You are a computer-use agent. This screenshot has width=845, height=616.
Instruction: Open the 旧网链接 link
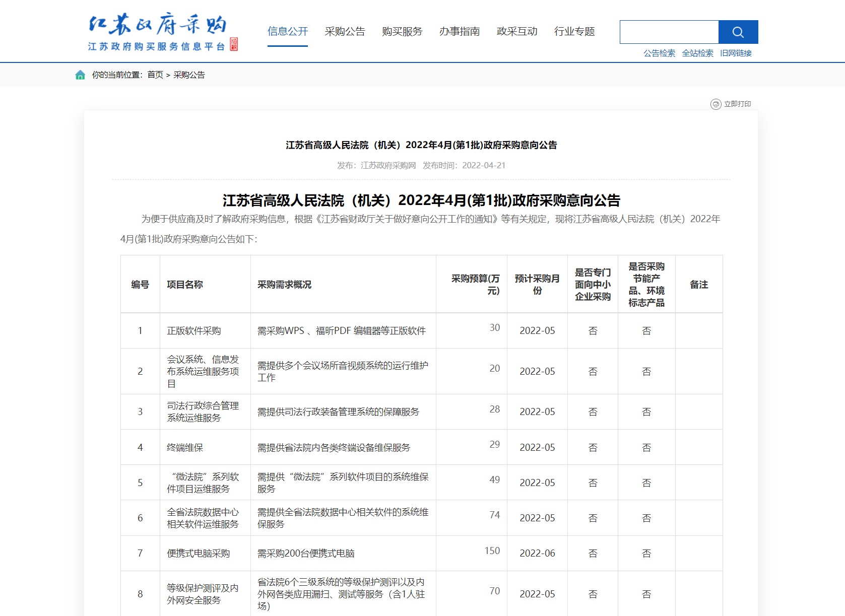coord(736,53)
